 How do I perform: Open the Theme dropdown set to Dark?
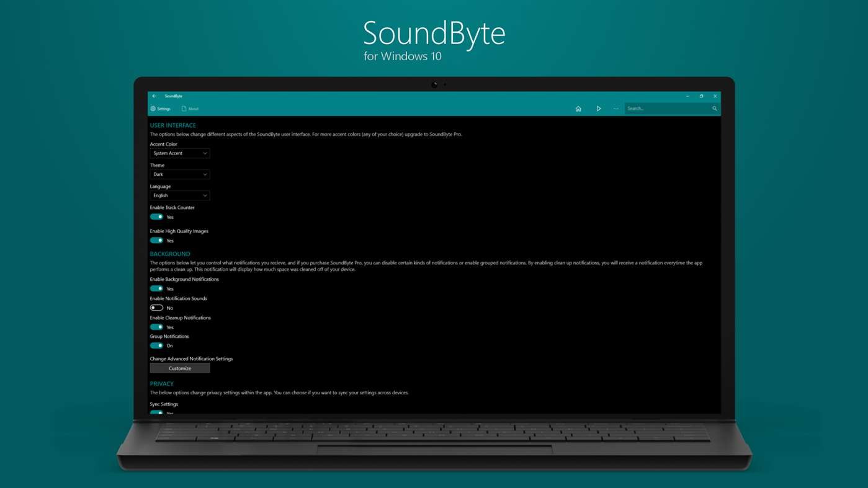click(x=180, y=174)
